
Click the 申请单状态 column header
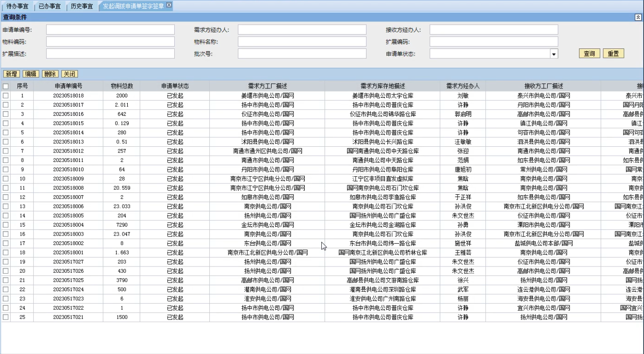tap(175, 86)
